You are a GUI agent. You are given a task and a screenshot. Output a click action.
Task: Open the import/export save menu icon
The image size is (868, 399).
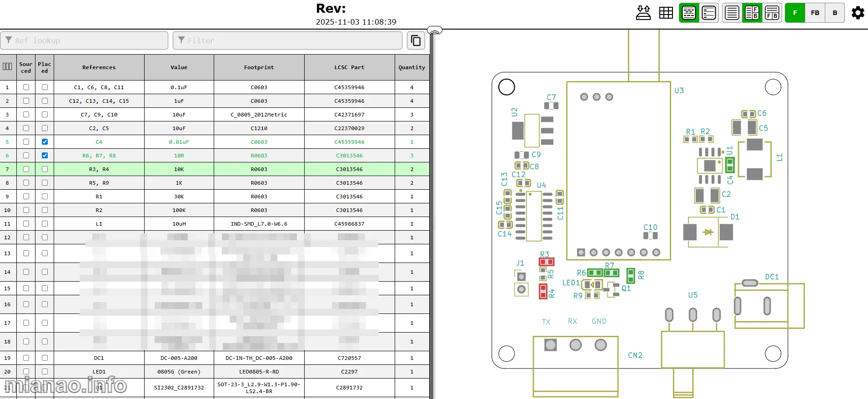point(643,13)
